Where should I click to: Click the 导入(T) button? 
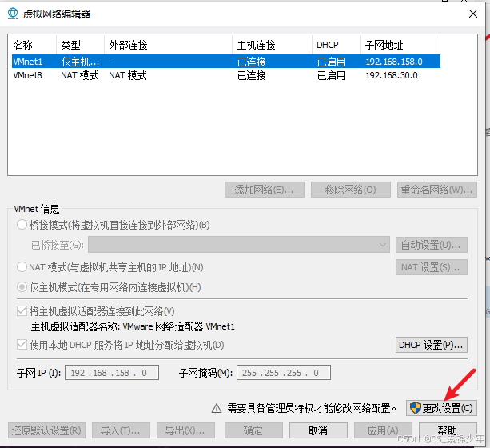[121, 430]
